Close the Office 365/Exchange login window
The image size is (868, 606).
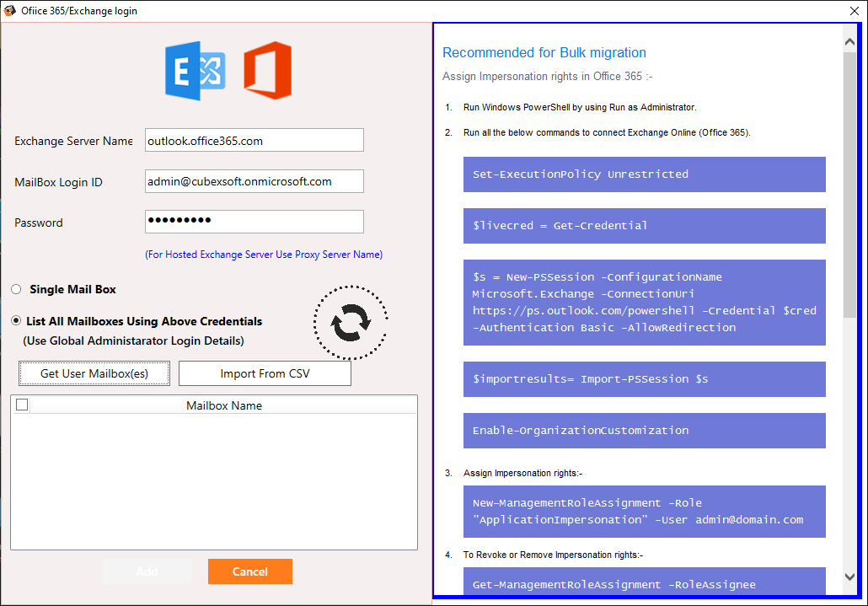click(x=855, y=11)
